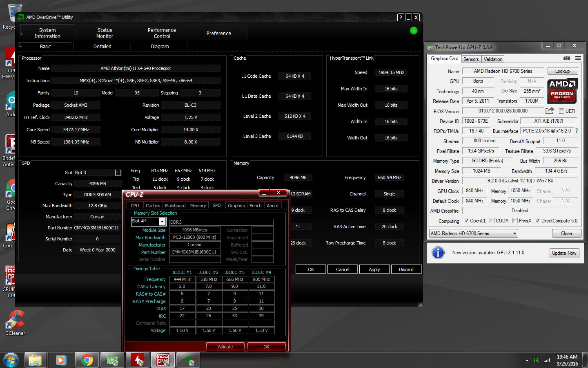Open SPD Slot 3 dropdown in OverDrive

[x=118, y=173]
